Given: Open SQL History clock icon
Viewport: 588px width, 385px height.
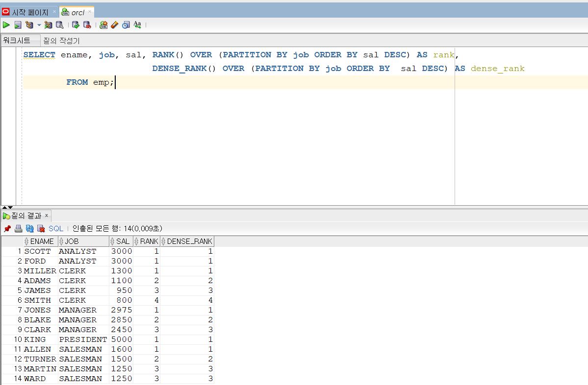Looking at the screenshot, I should (x=126, y=25).
